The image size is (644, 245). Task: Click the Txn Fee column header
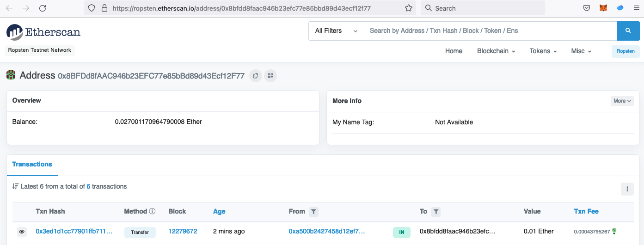(x=586, y=211)
